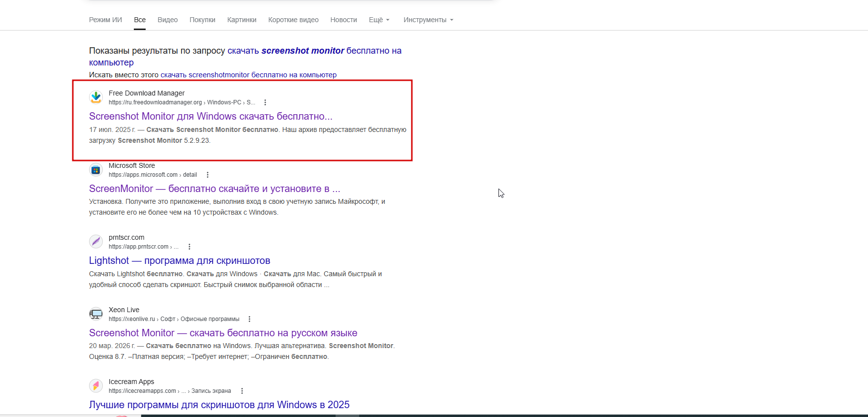Viewport: 868px width, 417px height.
Task: Switch to the Новости tab
Action: [x=343, y=20]
